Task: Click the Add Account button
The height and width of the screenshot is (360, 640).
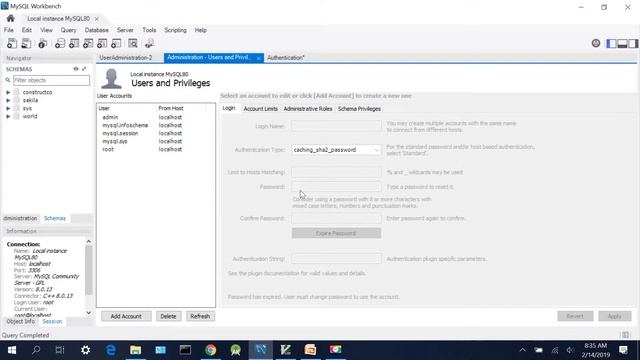Action: tap(126, 316)
